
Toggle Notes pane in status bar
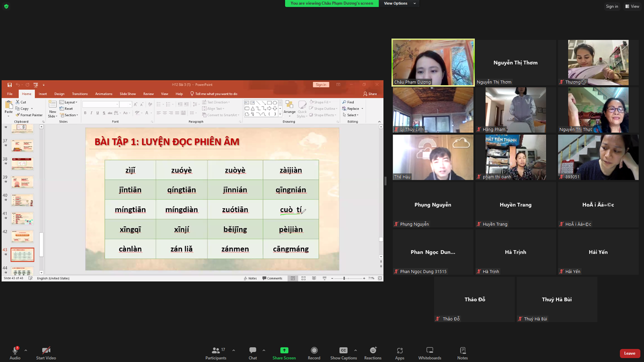[250, 279]
